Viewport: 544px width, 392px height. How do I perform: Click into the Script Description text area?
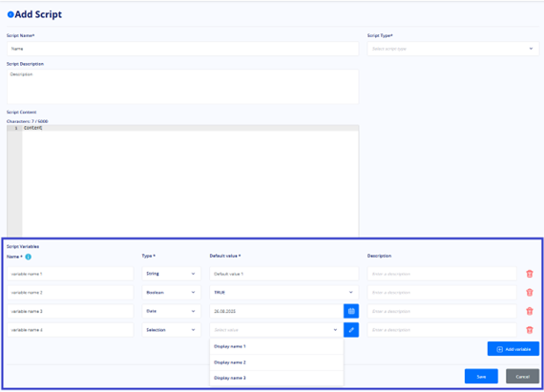(x=183, y=87)
